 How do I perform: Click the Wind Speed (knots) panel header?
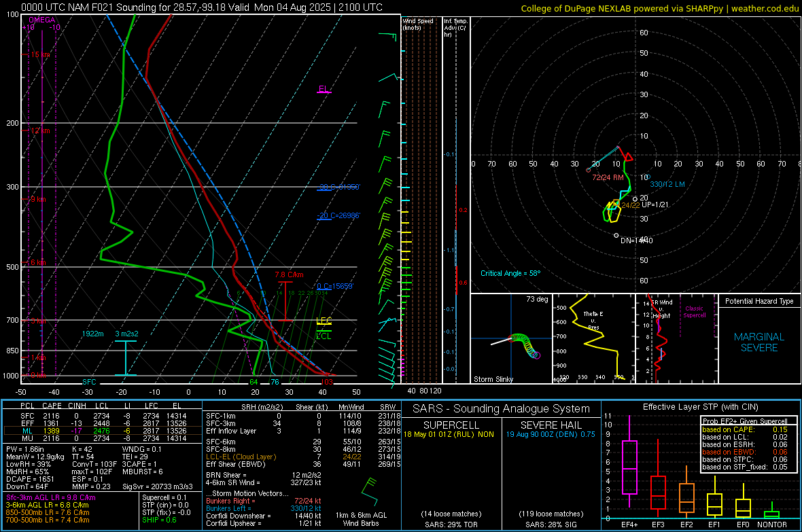click(x=418, y=24)
